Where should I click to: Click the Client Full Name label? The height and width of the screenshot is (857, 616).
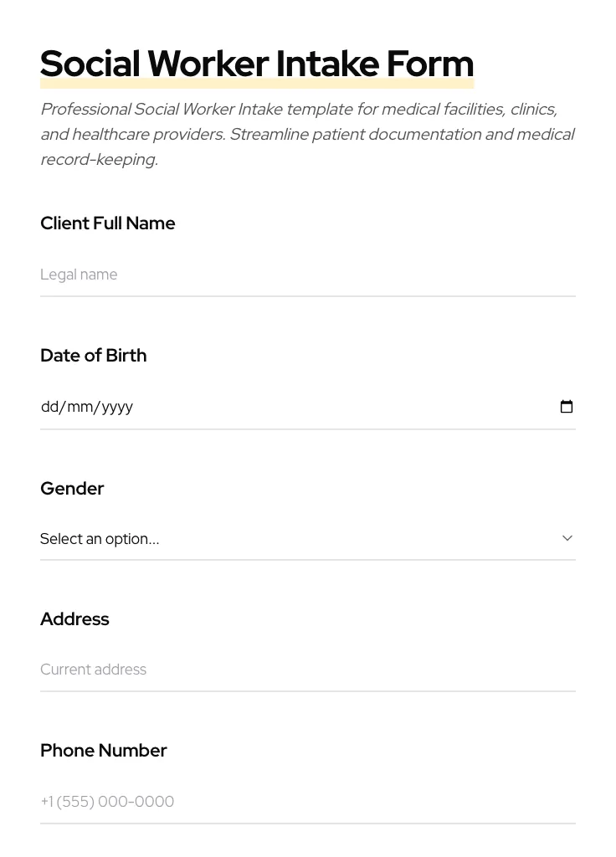(107, 223)
